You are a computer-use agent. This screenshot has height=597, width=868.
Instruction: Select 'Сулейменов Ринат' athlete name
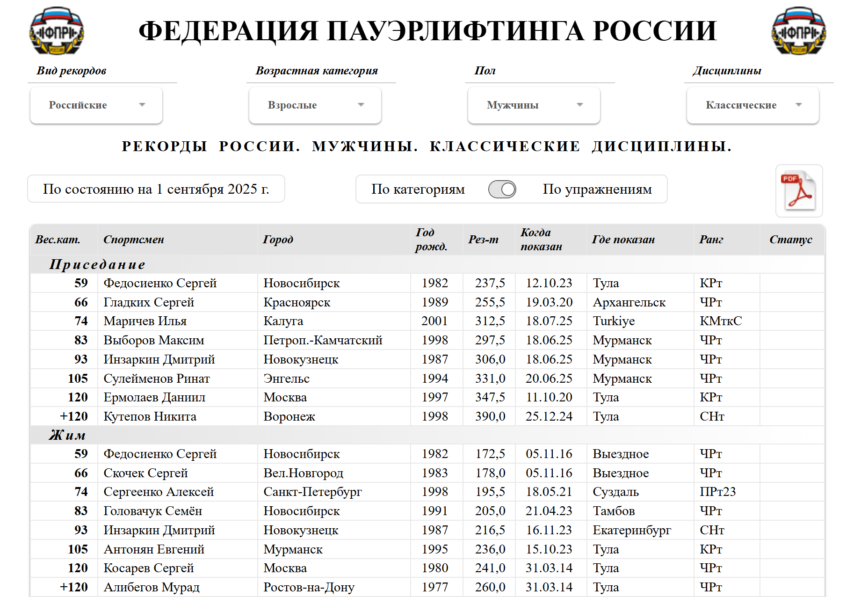pyautogui.click(x=157, y=379)
